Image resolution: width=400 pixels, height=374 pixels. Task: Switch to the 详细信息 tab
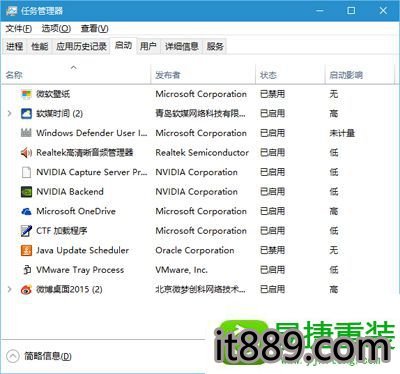pyautogui.click(x=182, y=46)
